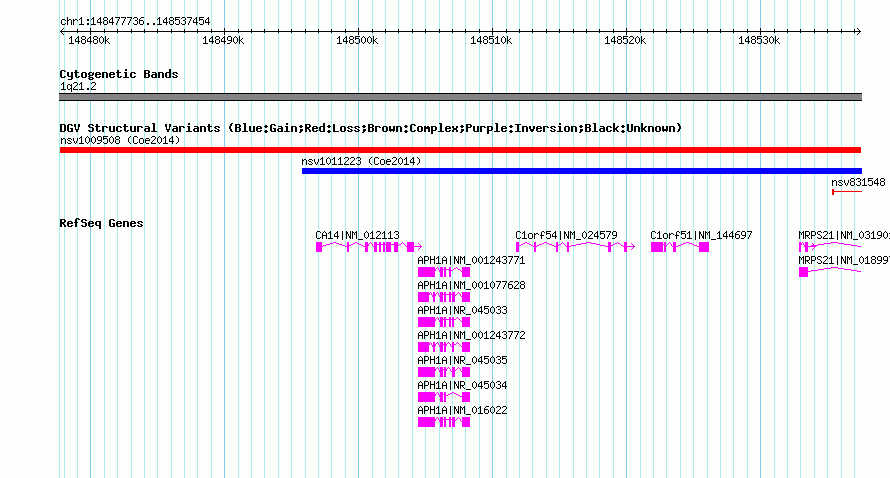This screenshot has height=478, width=890.
Task: Click the C1orf51|NM_144697 gene label
Action: coord(702,235)
